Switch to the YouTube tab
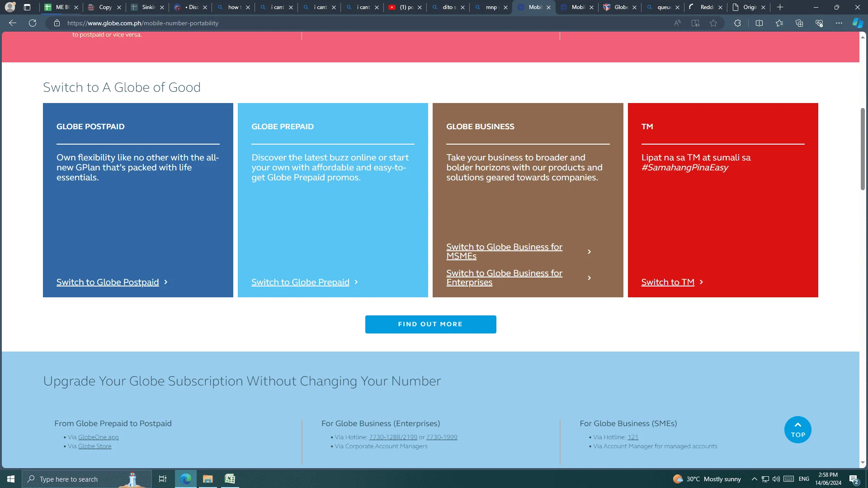This screenshot has height=488, width=868. click(405, 7)
